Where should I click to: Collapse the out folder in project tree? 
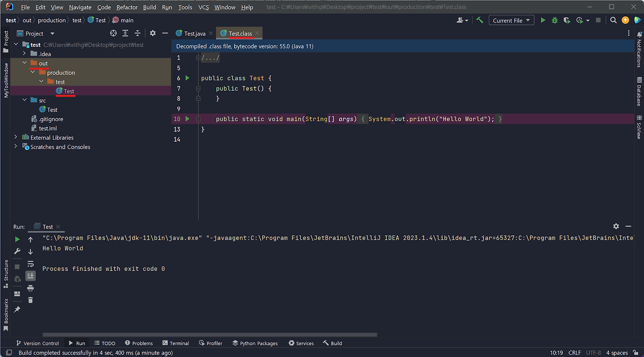coord(24,63)
